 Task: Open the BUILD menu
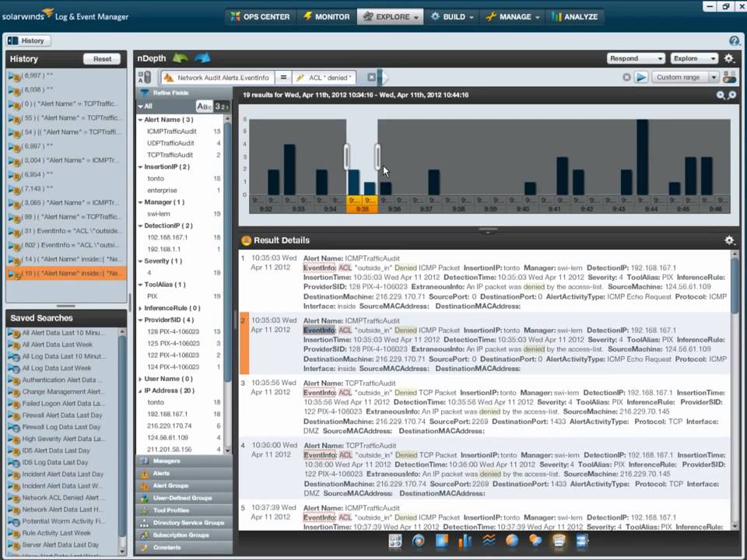click(x=451, y=16)
